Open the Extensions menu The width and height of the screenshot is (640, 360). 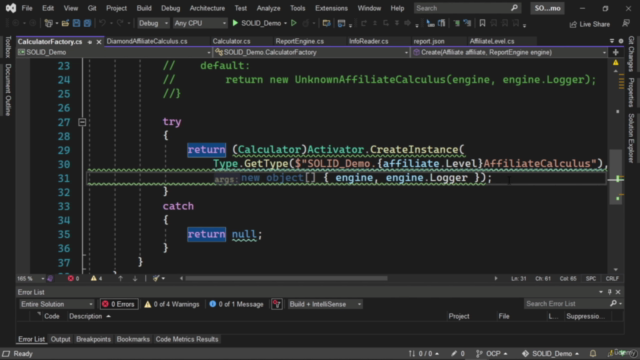tap(331, 8)
